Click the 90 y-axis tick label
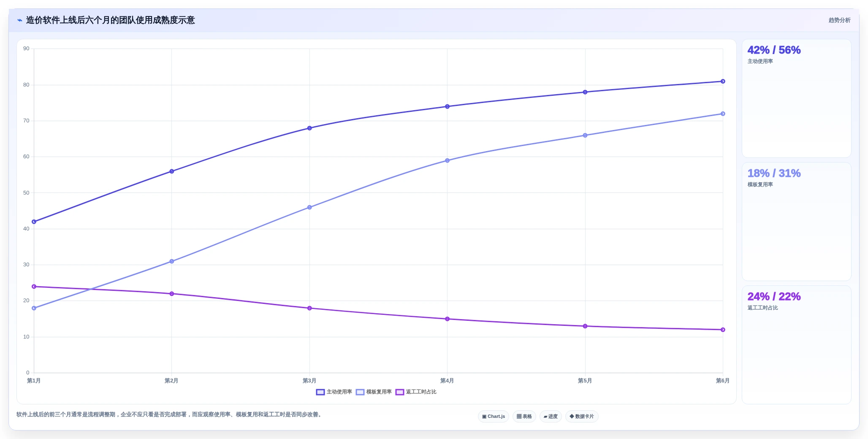This screenshot has height=439, width=868. coord(26,49)
